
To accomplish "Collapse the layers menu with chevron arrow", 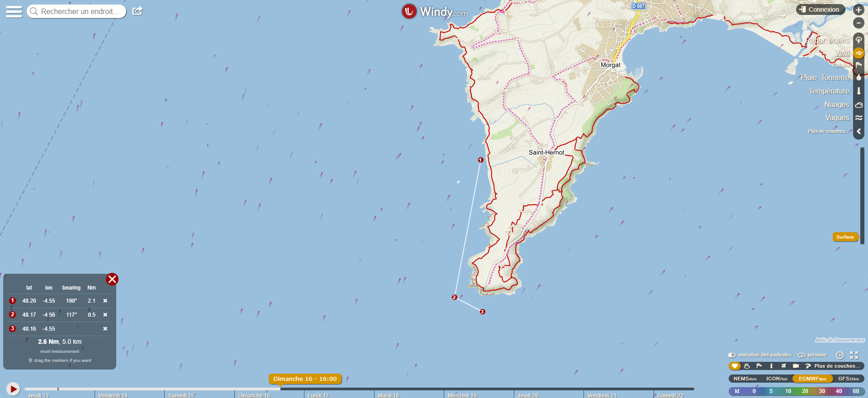I will coord(859,131).
